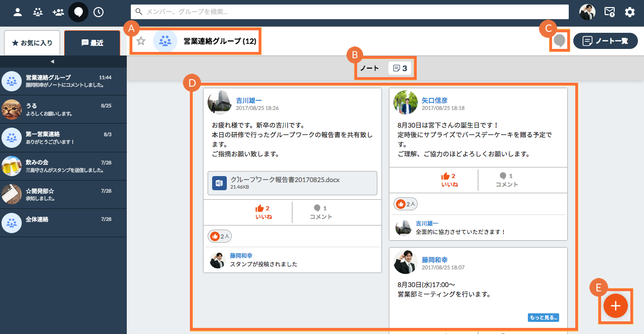
Task: Open the note count icon showing 3
Action: point(400,68)
